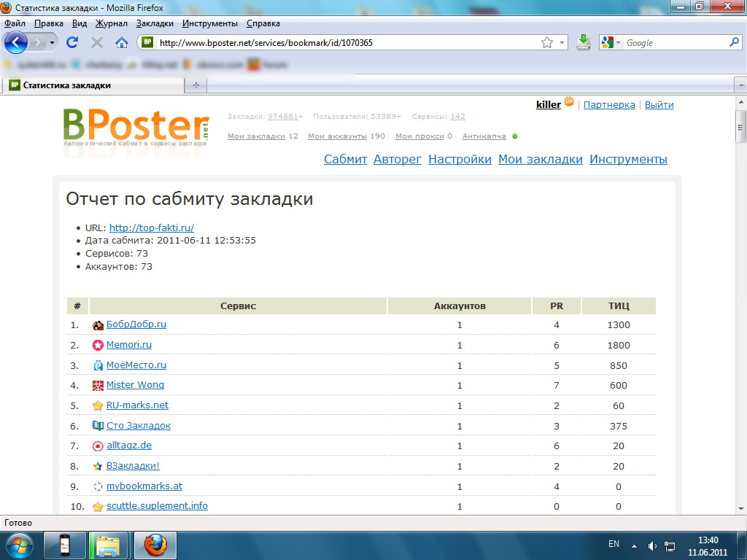
Task: Reload the page with the refresh icon
Action: pyautogui.click(x=72, y=42)
